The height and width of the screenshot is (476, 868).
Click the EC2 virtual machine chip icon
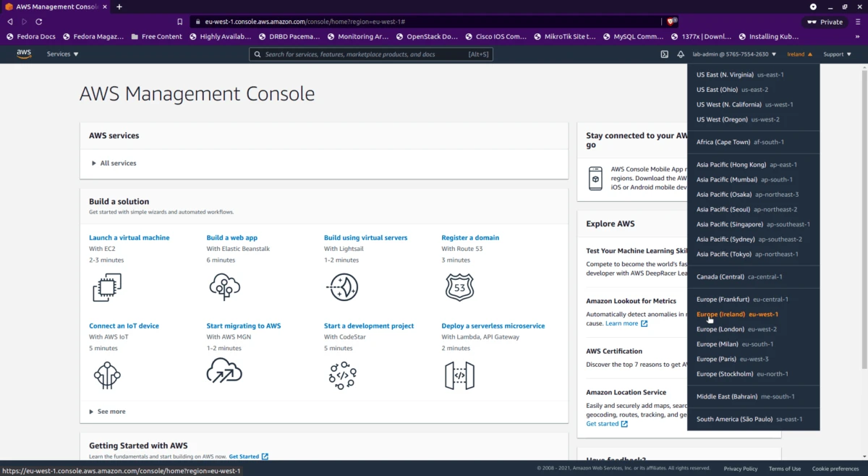coord(106,286)
